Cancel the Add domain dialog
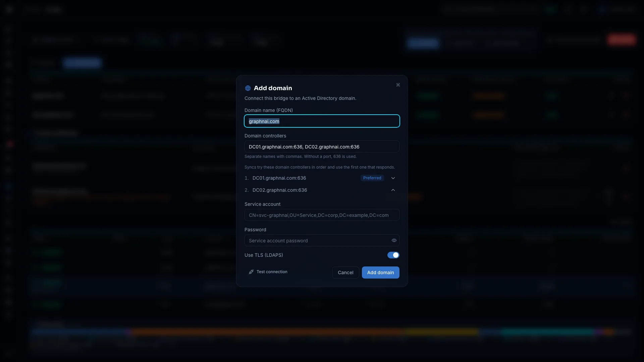Viewport: 644px width, 362px height. (345, 273)
